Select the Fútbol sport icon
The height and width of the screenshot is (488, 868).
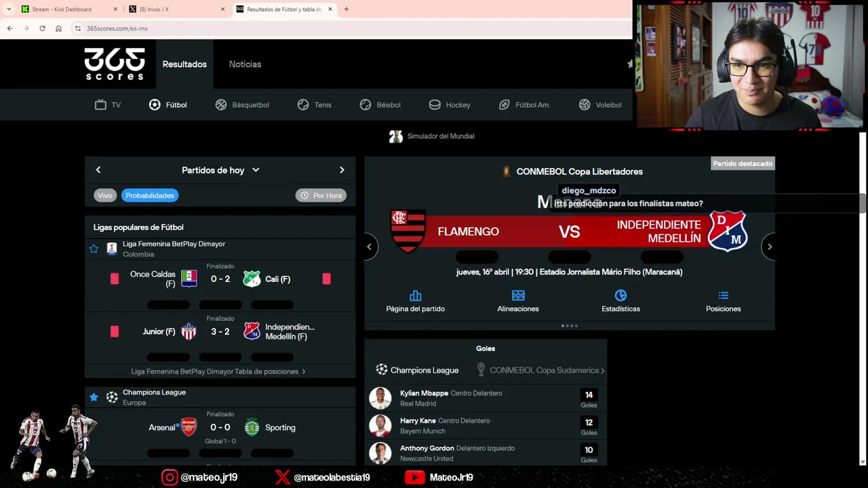point(155,104)
